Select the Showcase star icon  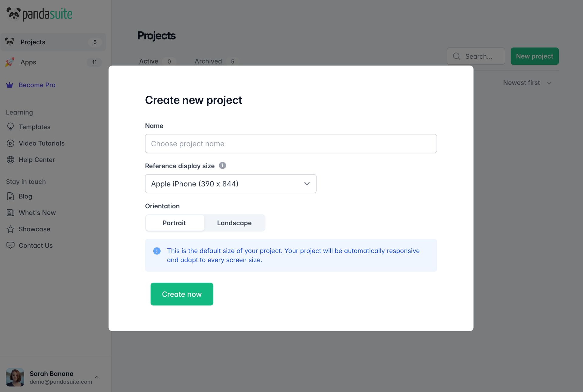[x=10, y=229]
